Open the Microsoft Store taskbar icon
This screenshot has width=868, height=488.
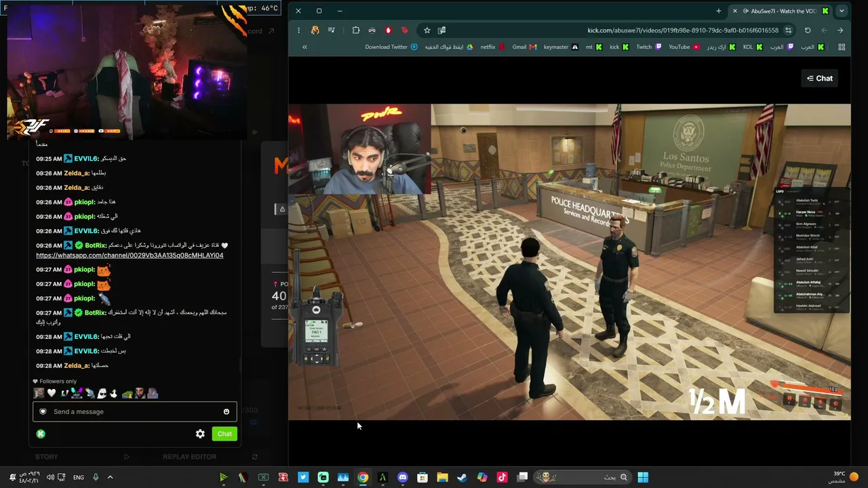(422, 477)
